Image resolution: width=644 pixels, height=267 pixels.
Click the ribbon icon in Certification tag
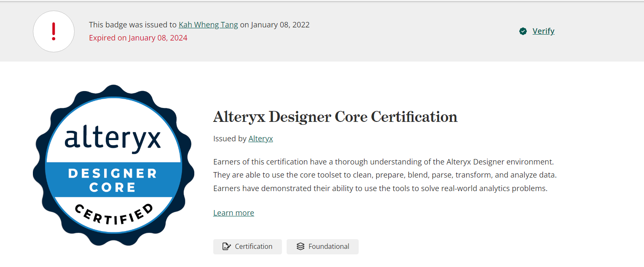tap(226, 246)
